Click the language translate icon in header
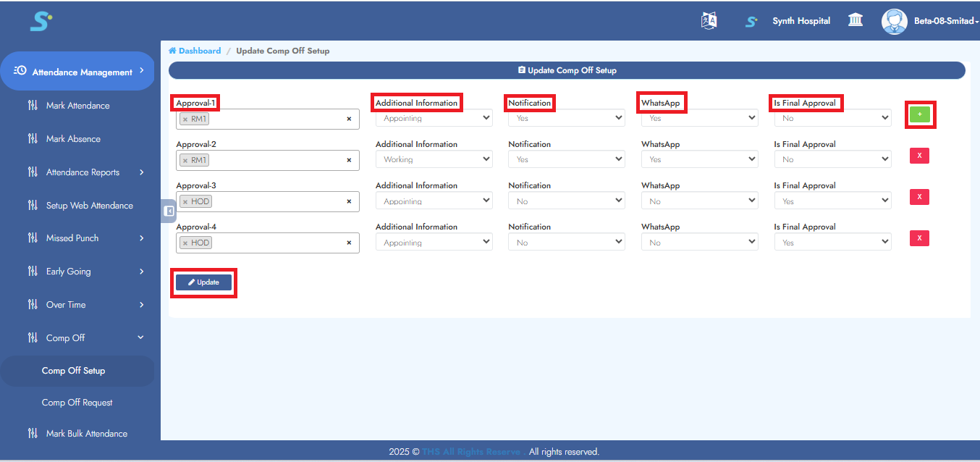Image resolution: width=980 pixels, height=462 pixels. pyautogui.click(x=709, y=21)
